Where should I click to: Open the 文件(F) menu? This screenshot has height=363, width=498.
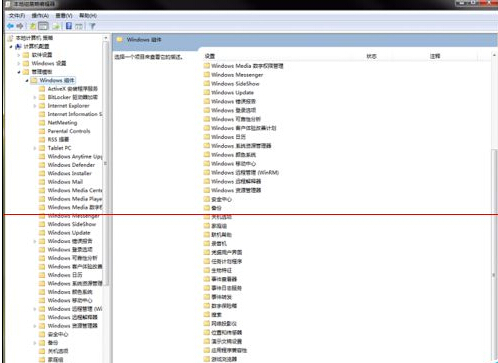point(17,16)
